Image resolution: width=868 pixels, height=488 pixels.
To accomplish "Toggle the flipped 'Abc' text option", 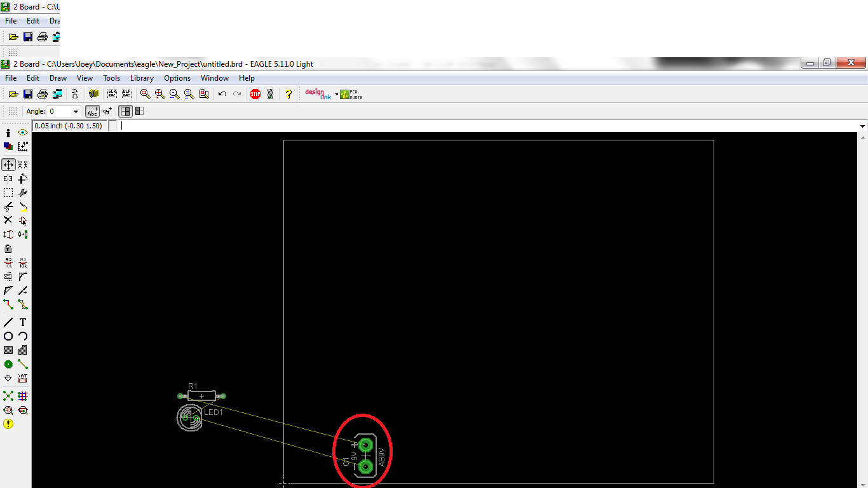I will 107,111.
